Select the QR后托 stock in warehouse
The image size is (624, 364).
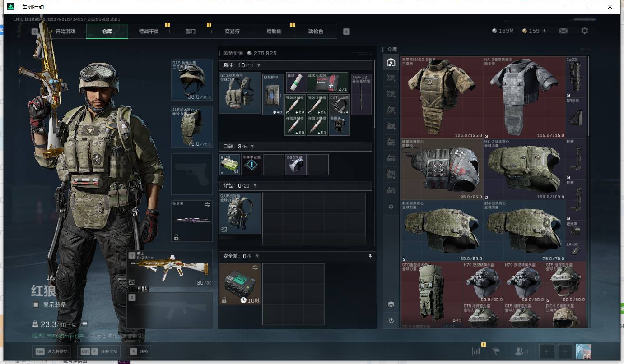(576, 118)
